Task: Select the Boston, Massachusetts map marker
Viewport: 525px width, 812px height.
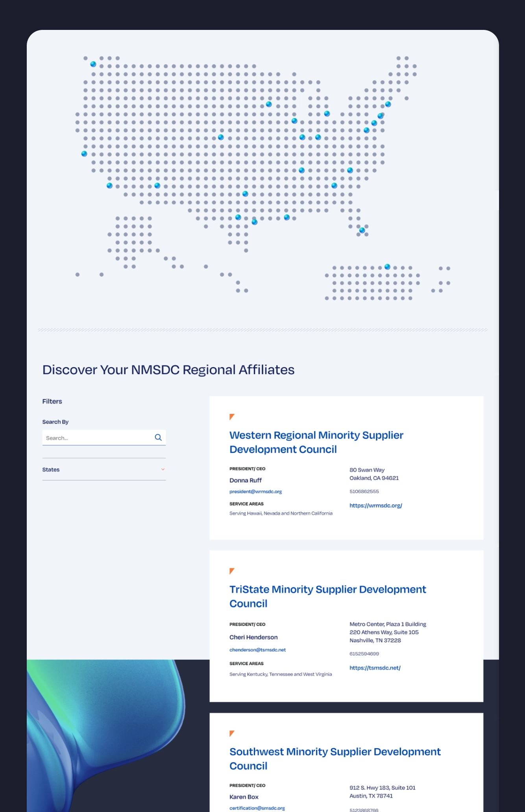Action: pos(388,104)
